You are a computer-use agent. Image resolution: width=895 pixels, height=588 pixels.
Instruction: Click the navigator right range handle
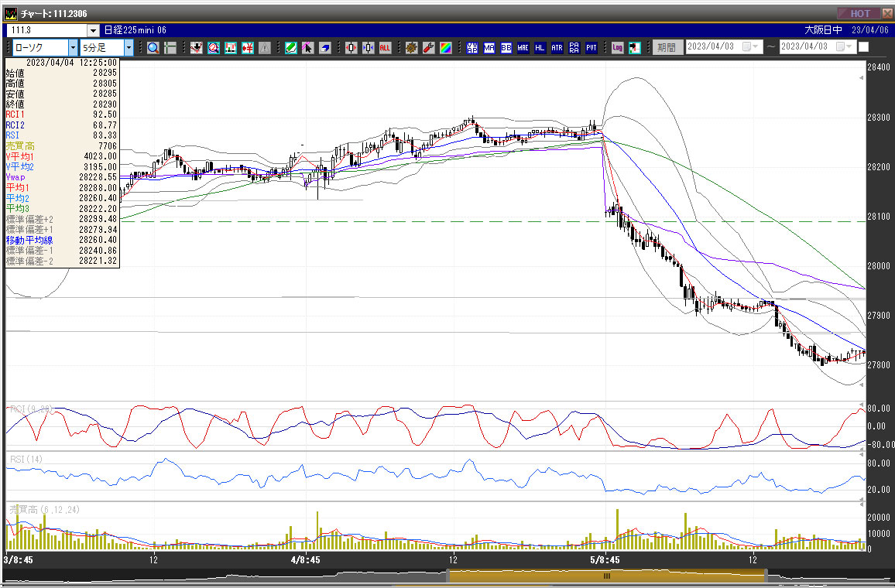point(766,576)
